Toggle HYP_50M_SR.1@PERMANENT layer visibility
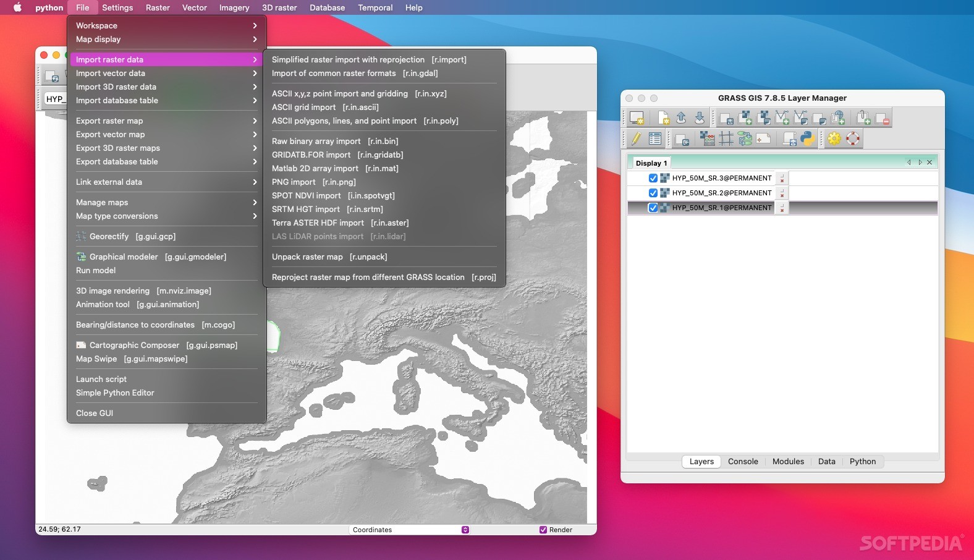The width and height of the screenshot is (974, 560). pos(653,208)
